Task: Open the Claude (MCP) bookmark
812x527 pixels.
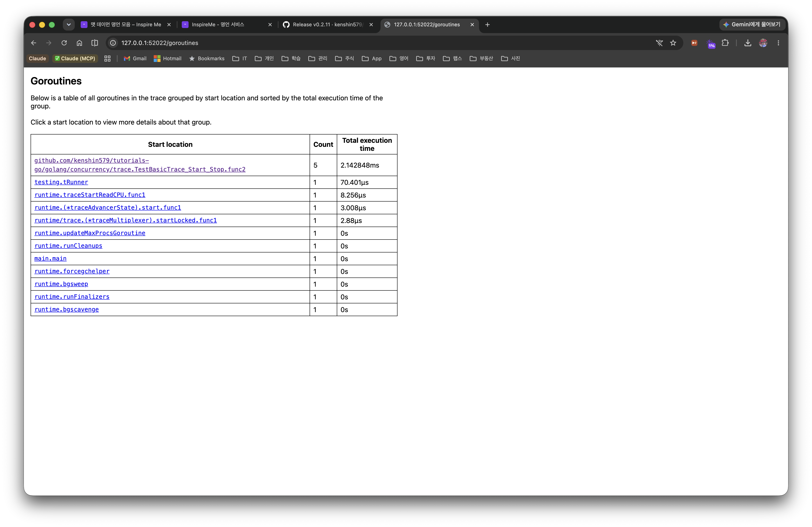Action: click(75, 59)
